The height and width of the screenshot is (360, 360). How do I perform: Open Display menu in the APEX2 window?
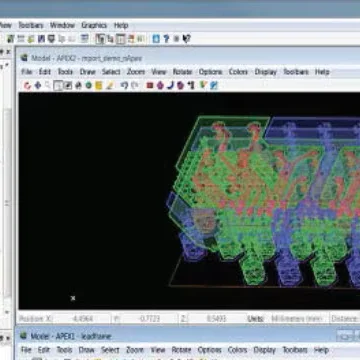266,72
